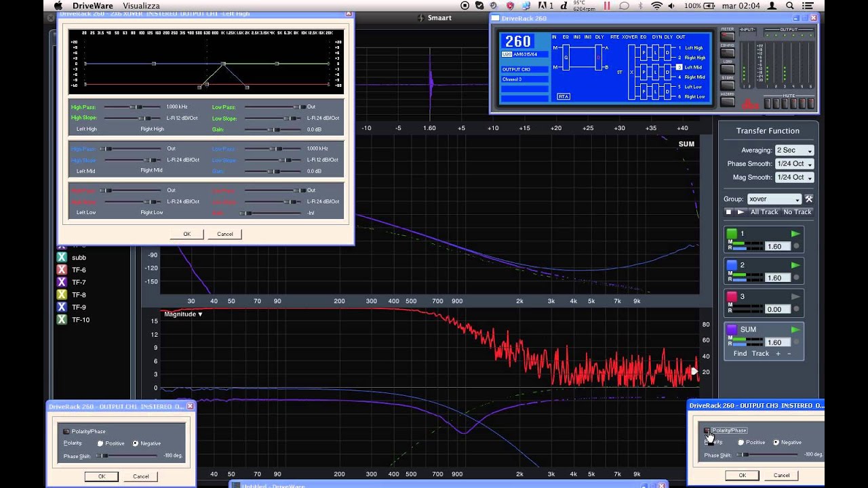Open the D delay block for Left Low output

(667, 91)
